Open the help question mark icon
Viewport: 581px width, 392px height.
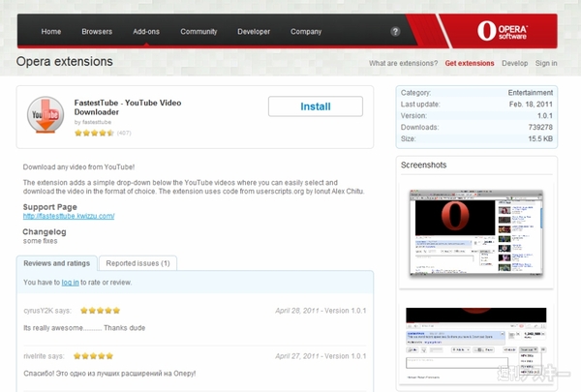395,32
